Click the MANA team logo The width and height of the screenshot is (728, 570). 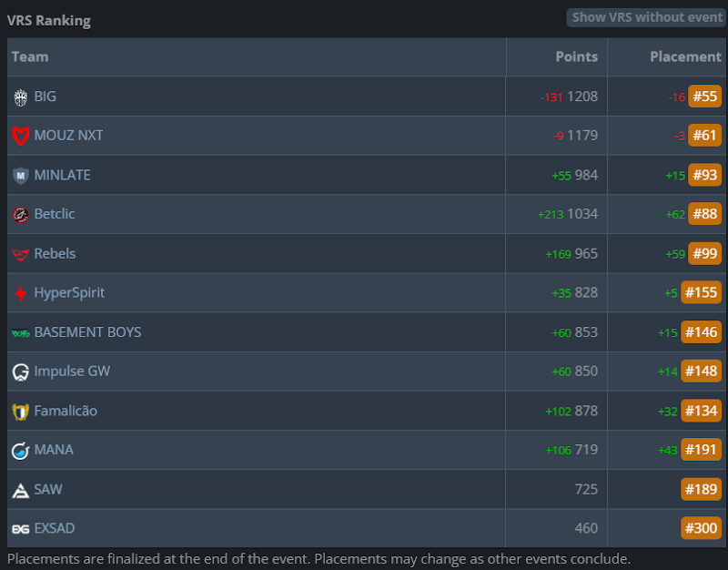(20, 451)
